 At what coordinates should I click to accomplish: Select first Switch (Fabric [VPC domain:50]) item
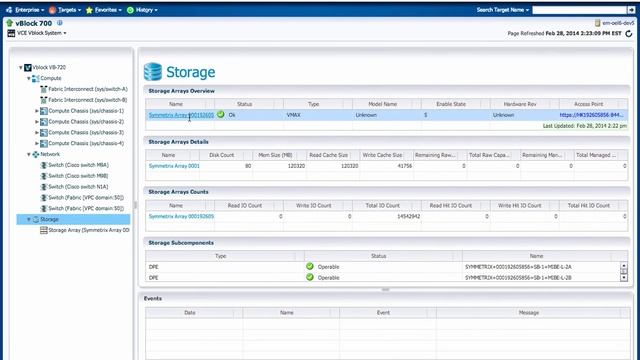click(86, 198)
